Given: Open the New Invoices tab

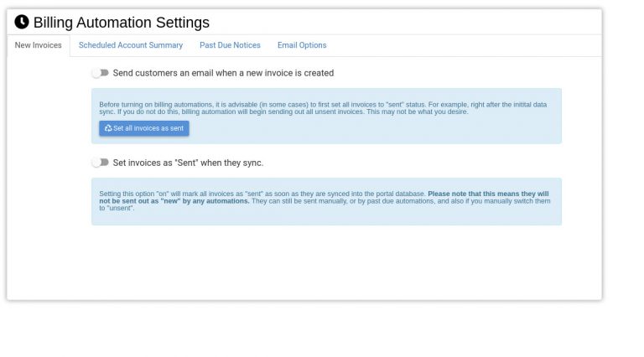Looking at the screenshot, I should coord(39,45).
